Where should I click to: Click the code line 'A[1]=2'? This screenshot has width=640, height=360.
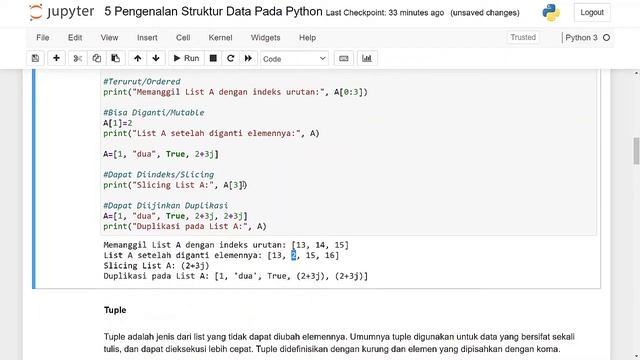click(118, 123)
